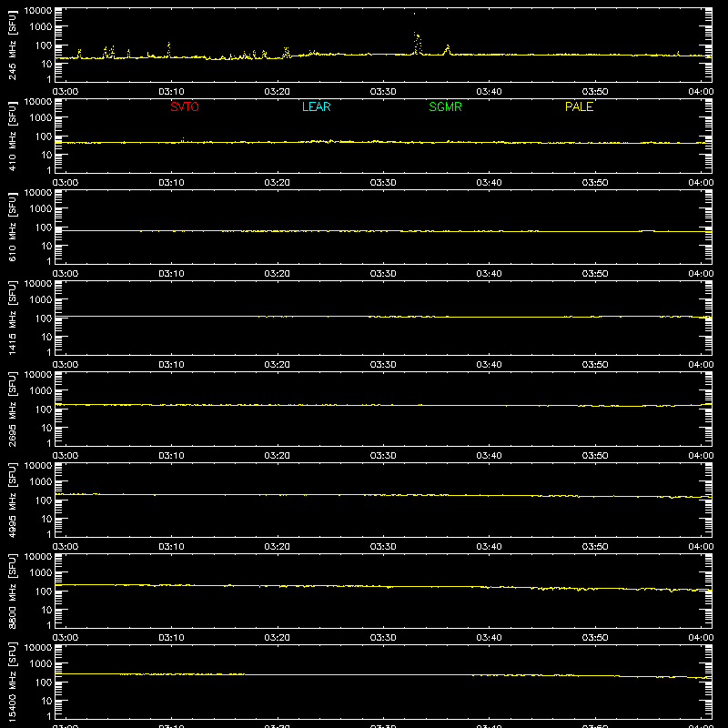Click the 1000 tick label on 8800 MHz axis
Image resolution: width=728 pixels, height=728 pixels.
[41, 573]
